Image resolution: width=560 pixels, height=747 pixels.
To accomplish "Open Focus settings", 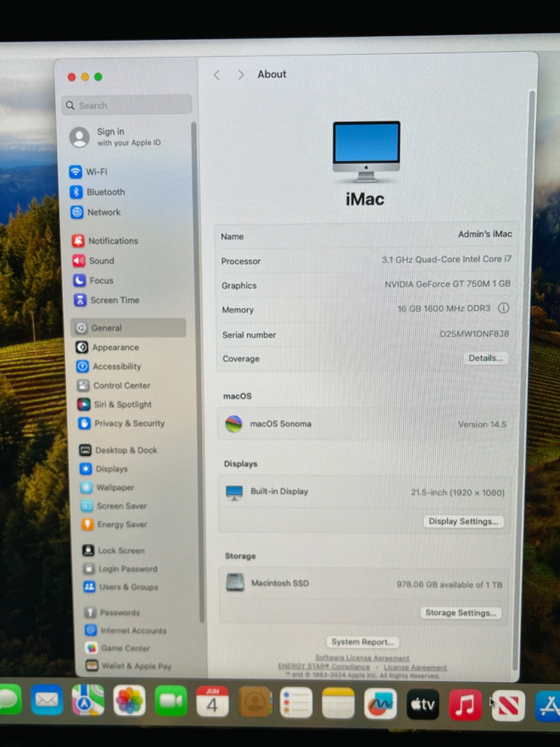I will tap(93, 280).
